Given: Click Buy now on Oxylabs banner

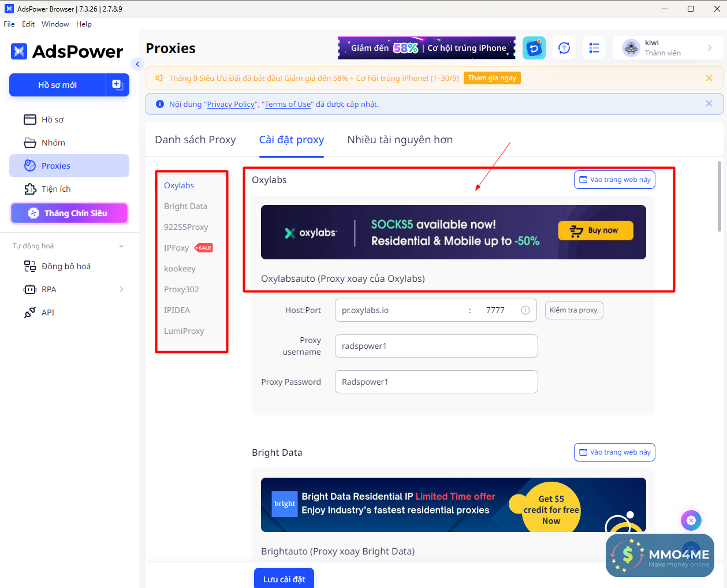Looking at the screenshot, I should (x=596, y=230).
